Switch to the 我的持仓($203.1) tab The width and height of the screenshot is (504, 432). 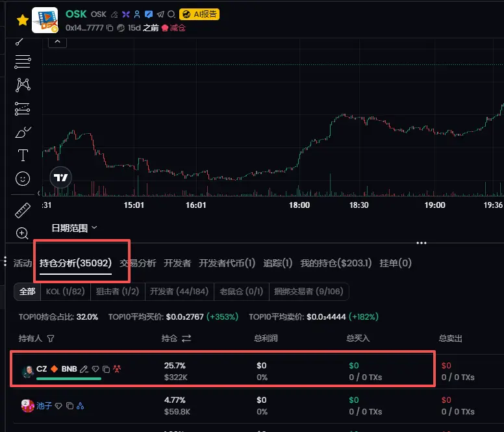coord(336,263)
